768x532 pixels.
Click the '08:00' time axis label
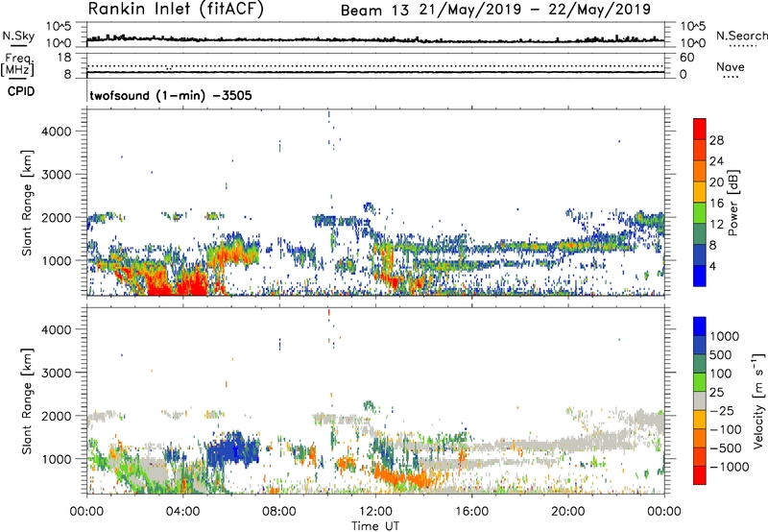click(x=279, y=512)
